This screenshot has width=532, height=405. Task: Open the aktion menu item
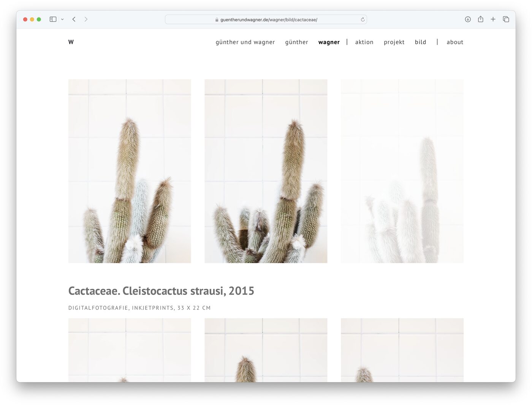pyautogui.click(x=364, y=42)
